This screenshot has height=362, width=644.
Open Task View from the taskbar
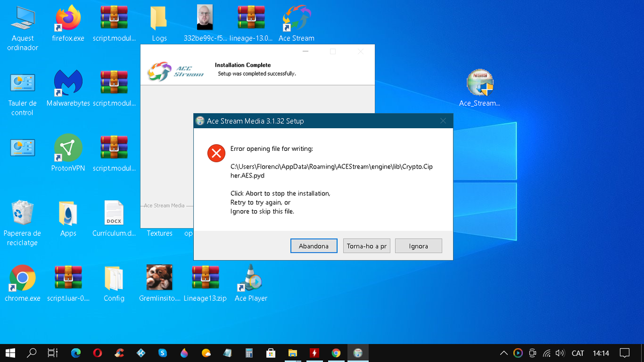[x=53, y=353]
